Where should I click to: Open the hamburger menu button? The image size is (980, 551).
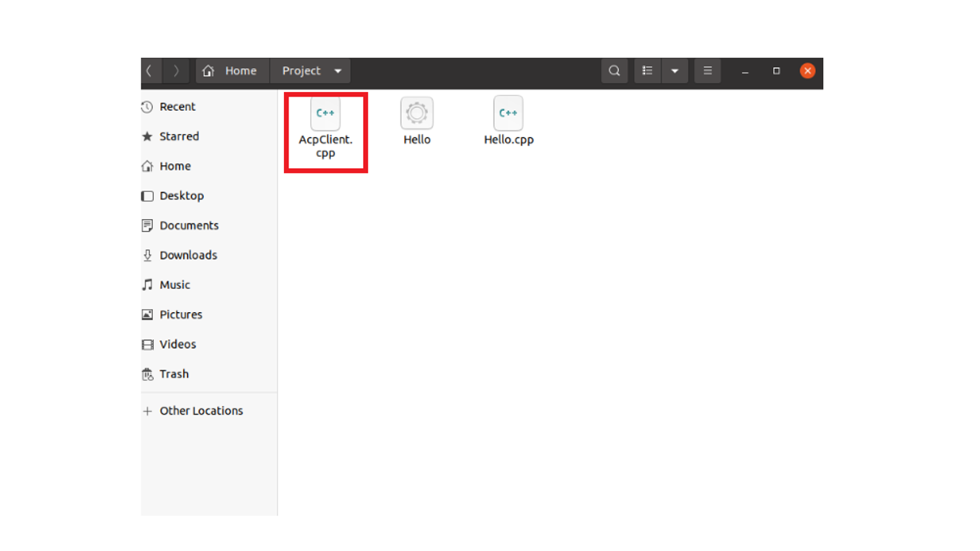707,71
